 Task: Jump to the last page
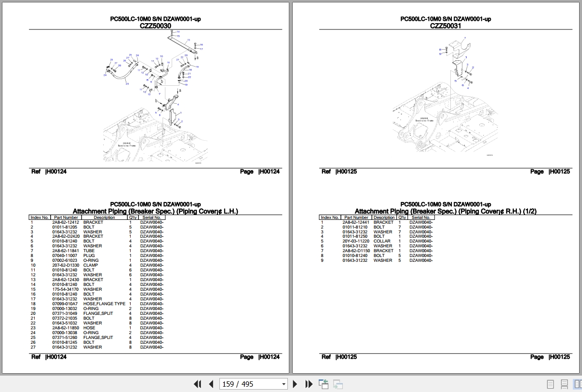click(309, 384)
